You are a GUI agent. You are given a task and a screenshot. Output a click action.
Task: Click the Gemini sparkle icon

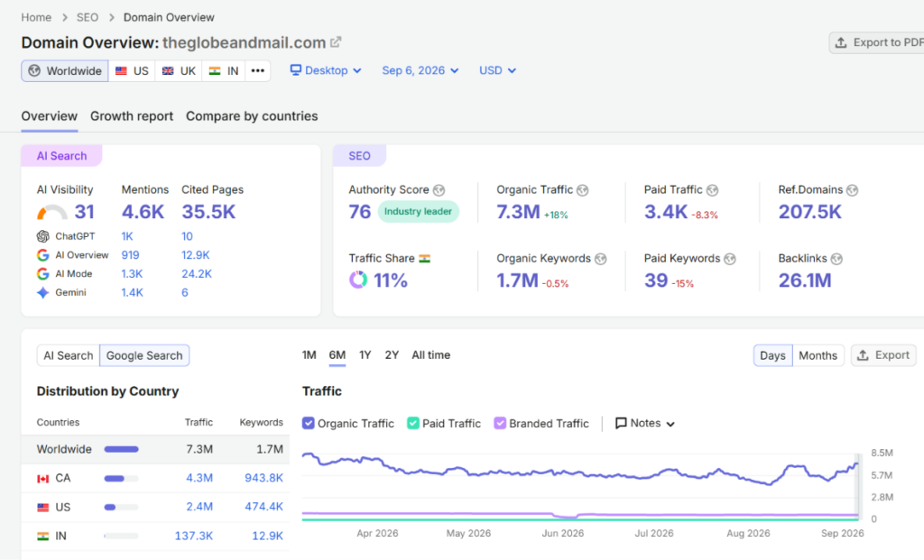tap(43, 293)
